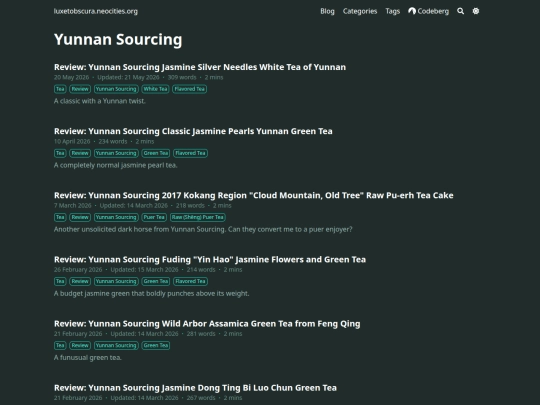Select the Raw (Sheng) Puer Tea tag
The image size is (540, 405).
(198, 217)
